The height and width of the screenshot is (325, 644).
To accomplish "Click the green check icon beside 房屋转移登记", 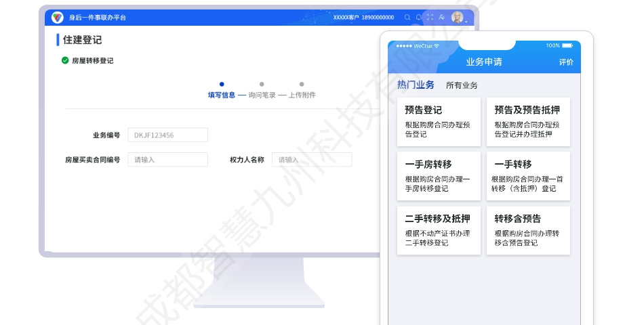I will coord(65,60).
